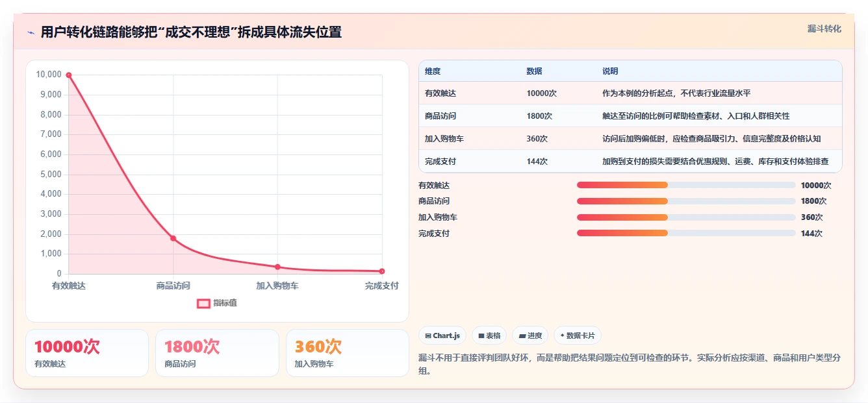Click the 有效触达 progress bar
The height and width of the screenshot is (403, 868).
[x=686, y=185]
